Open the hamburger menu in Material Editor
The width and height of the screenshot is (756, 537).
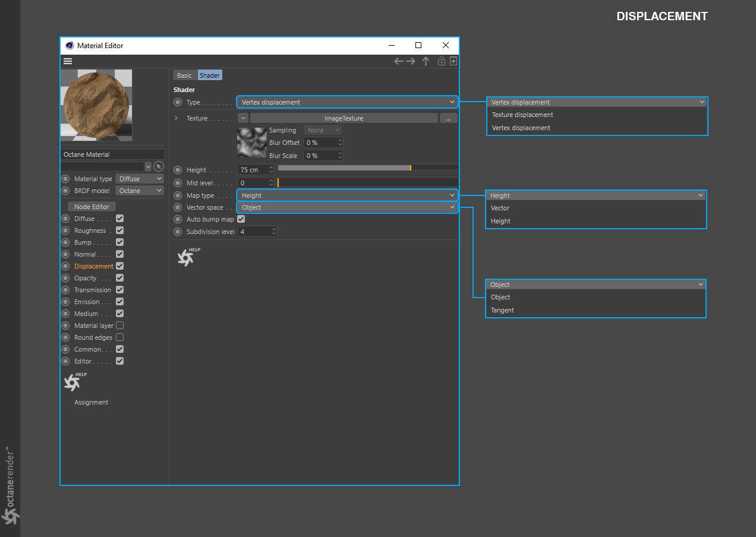(x=68, y=61)
